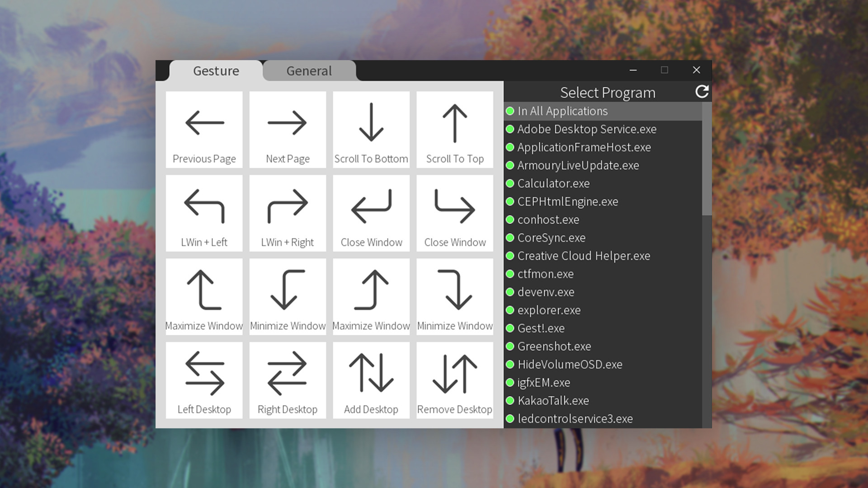
Task: Select the Next Page gesture tile
Action: pyautogui.click(x=287, y=129)
